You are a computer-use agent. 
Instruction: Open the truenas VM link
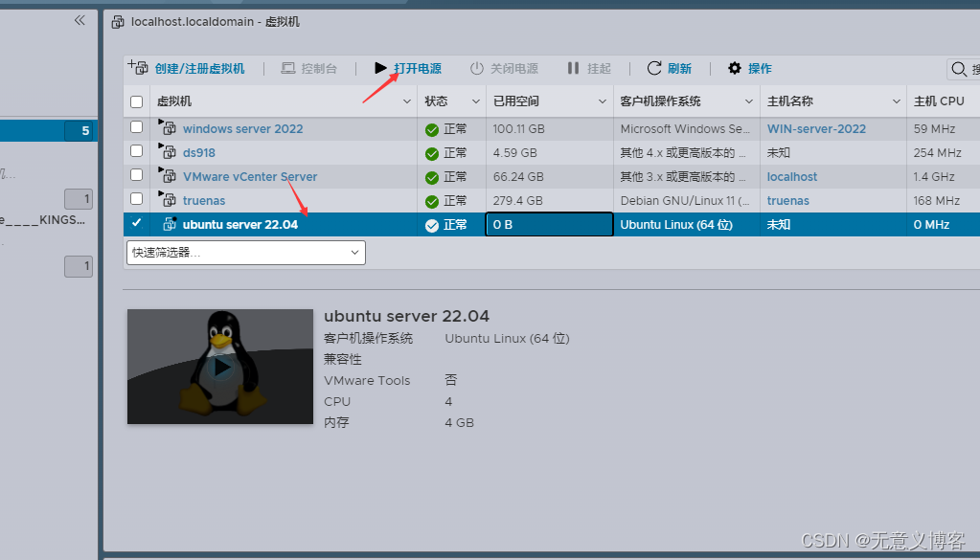click(204, 200)
